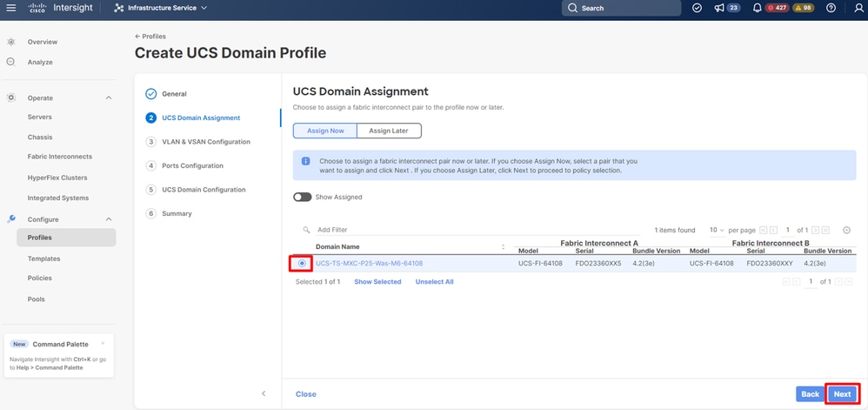Image resolution: width=868 pixels, height=410 pixels.
Task: Click the top Search field
Action: 621,9
